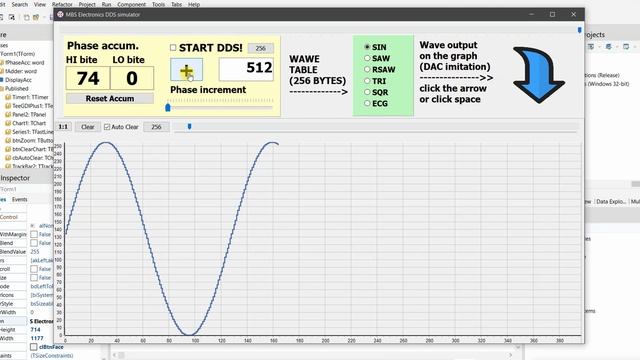The image size is (640, 360).
Task: Click the Published folder icon
Action: (x=2, y=89)
